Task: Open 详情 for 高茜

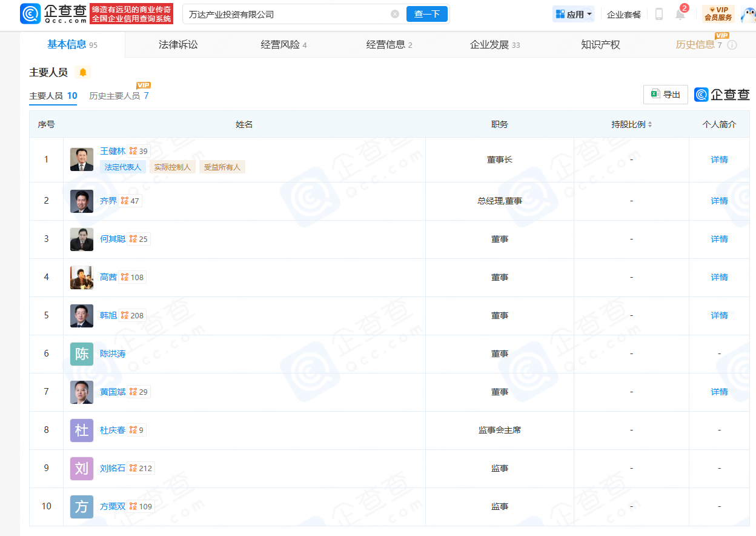Action: click(720, 277)
